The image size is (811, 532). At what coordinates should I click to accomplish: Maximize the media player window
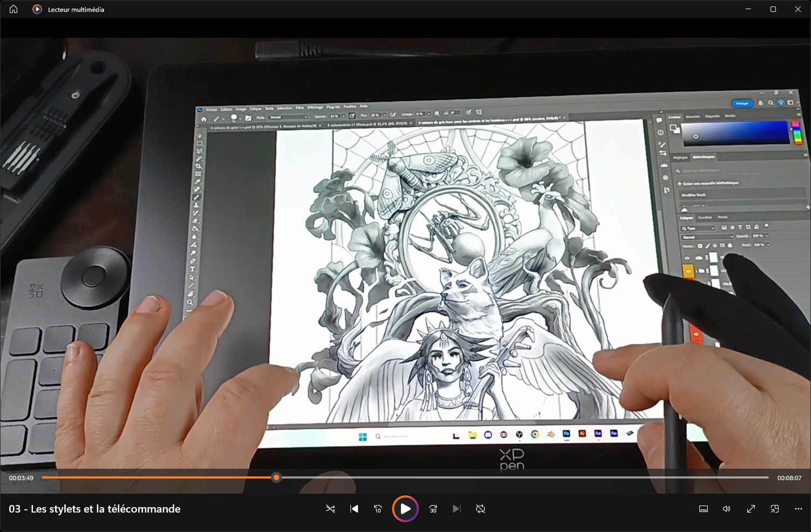click(x=773, y=9)
